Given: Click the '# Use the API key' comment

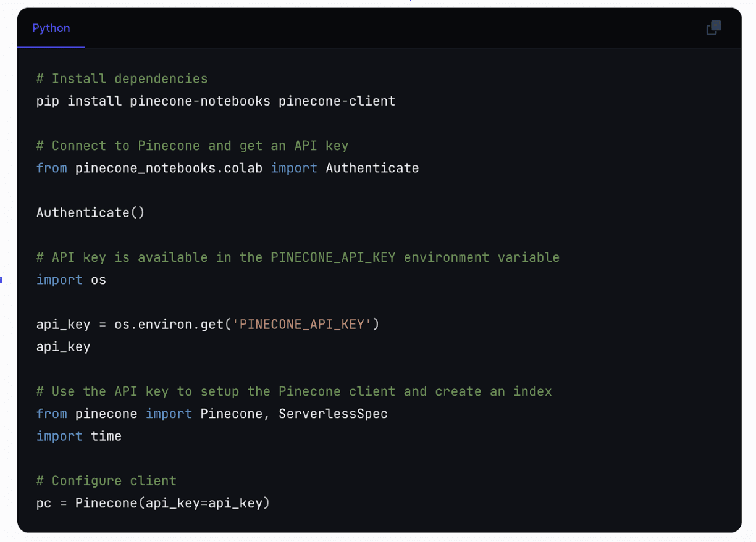Looking at the screenshot, I should [x=293, y=391].
